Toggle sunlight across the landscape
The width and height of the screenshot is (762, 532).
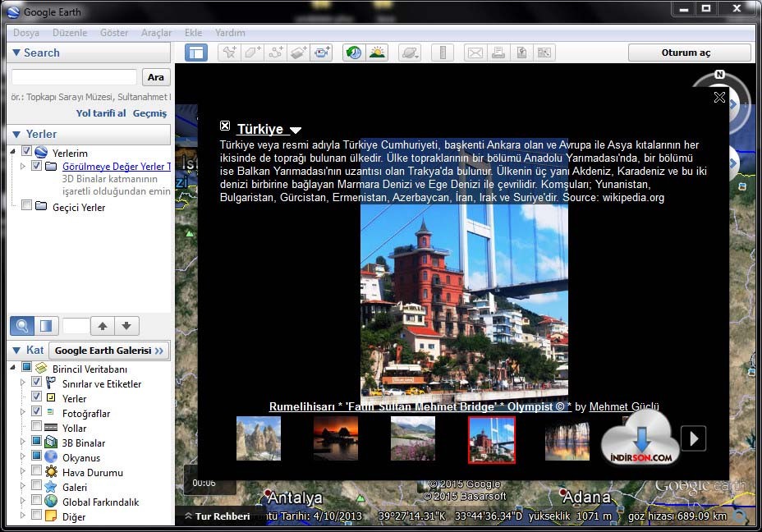pos(377,53)
